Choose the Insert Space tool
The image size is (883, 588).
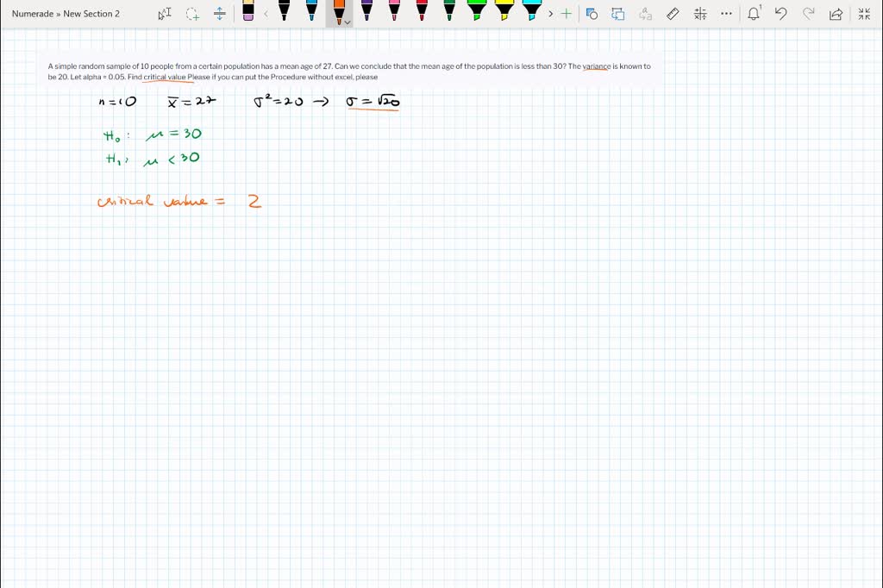tap(220, 14)
